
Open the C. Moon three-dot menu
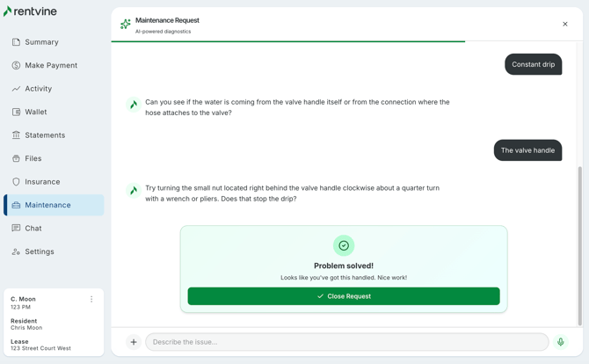click(x=91, y=299)
